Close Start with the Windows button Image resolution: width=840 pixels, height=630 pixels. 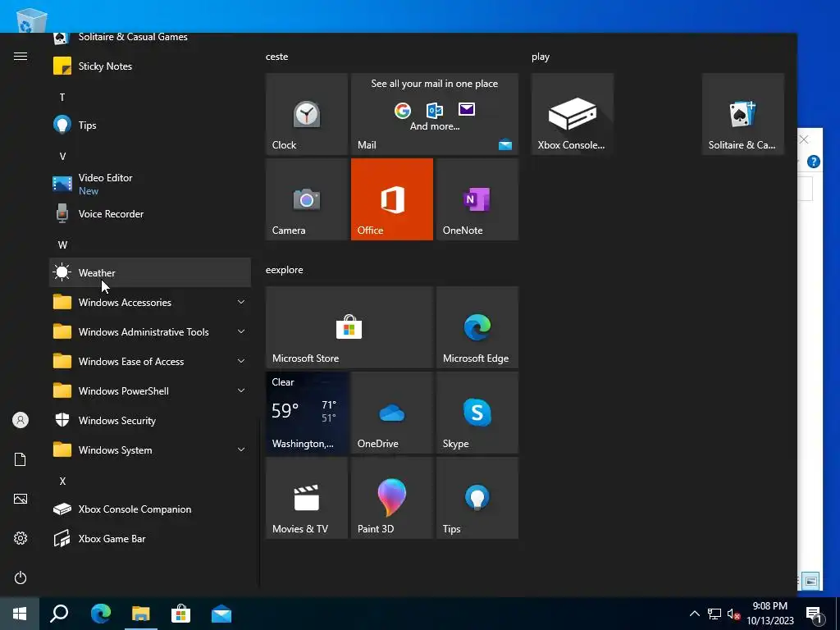coord(20,614)
